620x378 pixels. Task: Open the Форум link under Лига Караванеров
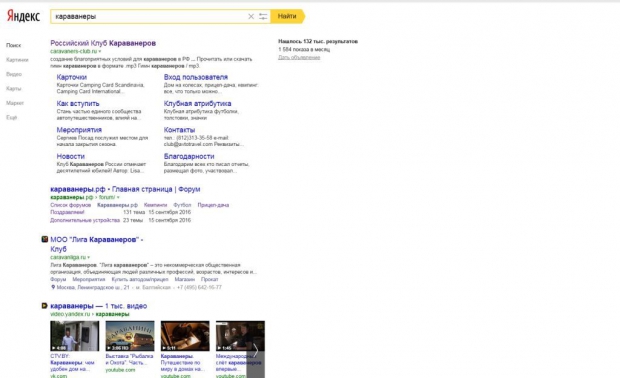(x=58, y=280)
